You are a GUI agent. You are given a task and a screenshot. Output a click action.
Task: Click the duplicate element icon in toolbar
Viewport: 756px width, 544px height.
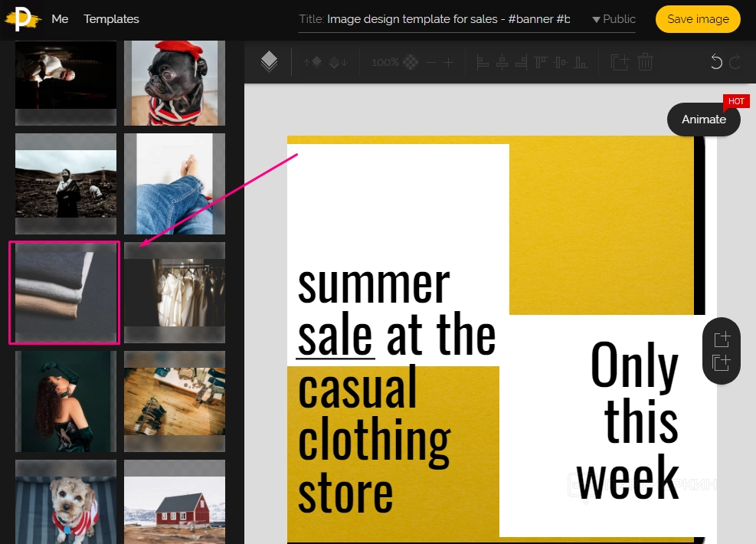620,62
